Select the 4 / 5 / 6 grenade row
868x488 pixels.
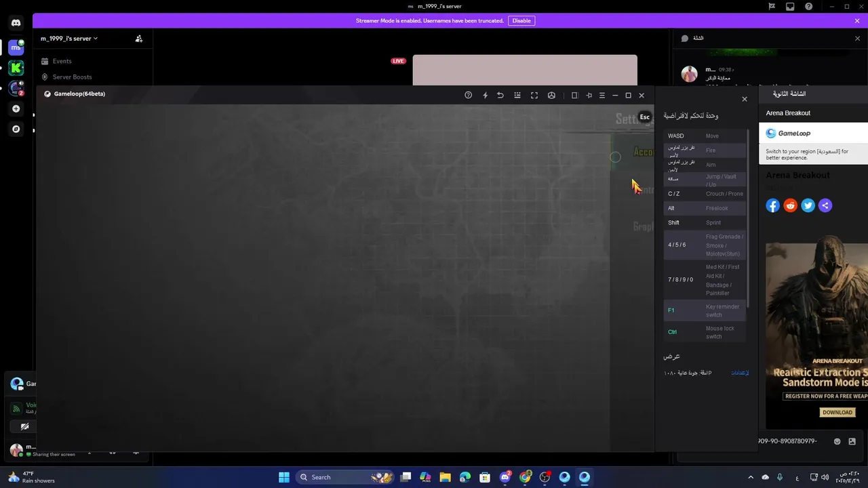(x=705, y=245)
